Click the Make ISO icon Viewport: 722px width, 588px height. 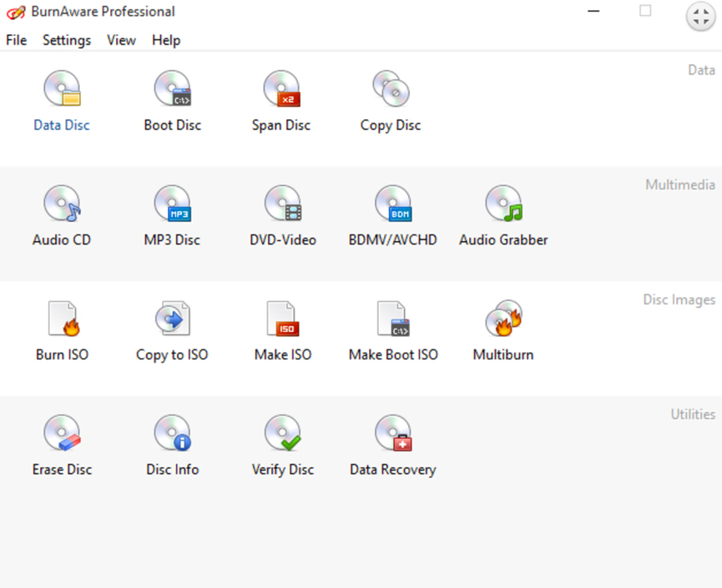coord(283,319)
